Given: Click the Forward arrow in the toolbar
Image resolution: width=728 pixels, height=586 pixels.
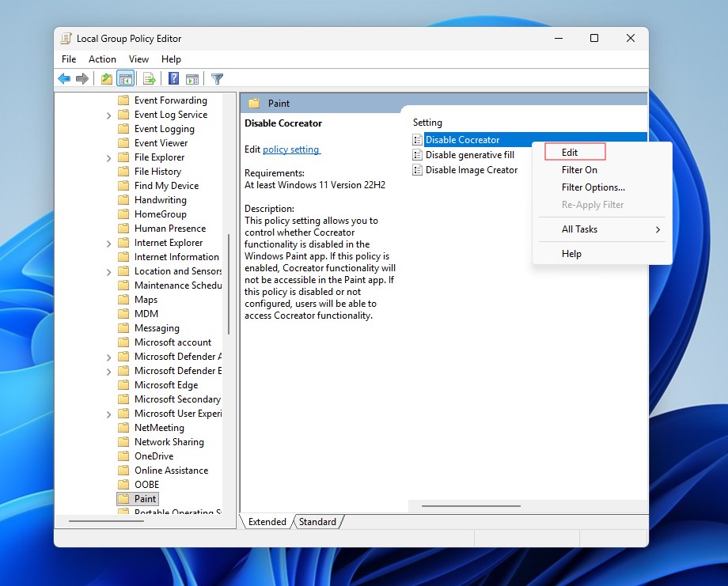Looking at the screenshot, I should click(x=82, y=78).
